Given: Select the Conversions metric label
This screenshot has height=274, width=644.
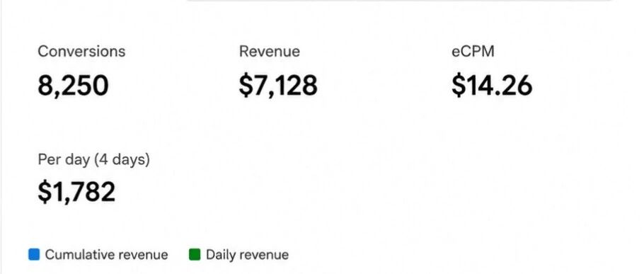Looking at the screenshot, I should click(x=81, y=52).
